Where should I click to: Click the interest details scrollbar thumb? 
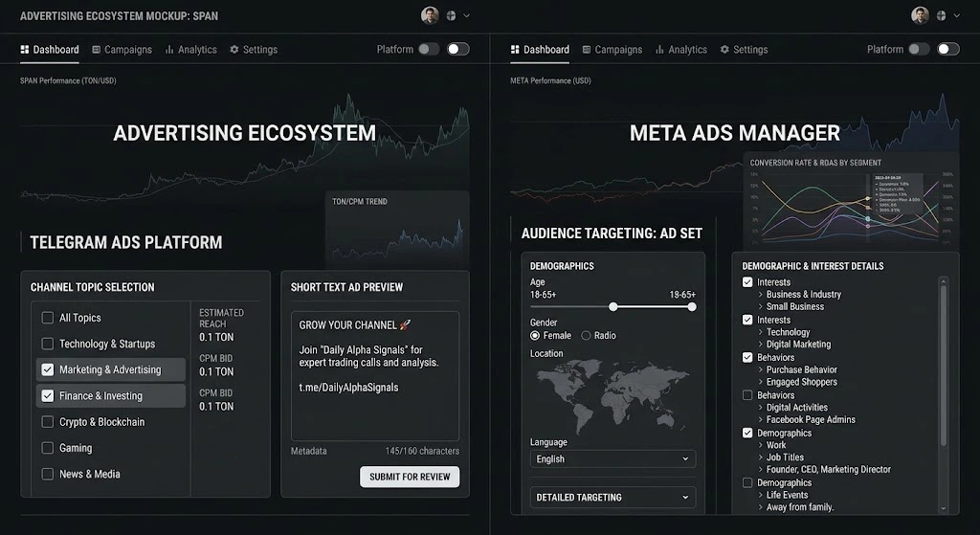point(944,366)
